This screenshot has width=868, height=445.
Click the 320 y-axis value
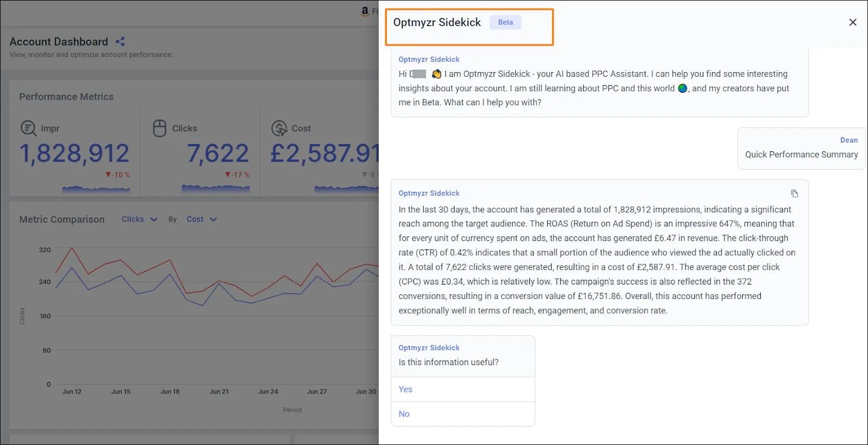pos(45,250)
